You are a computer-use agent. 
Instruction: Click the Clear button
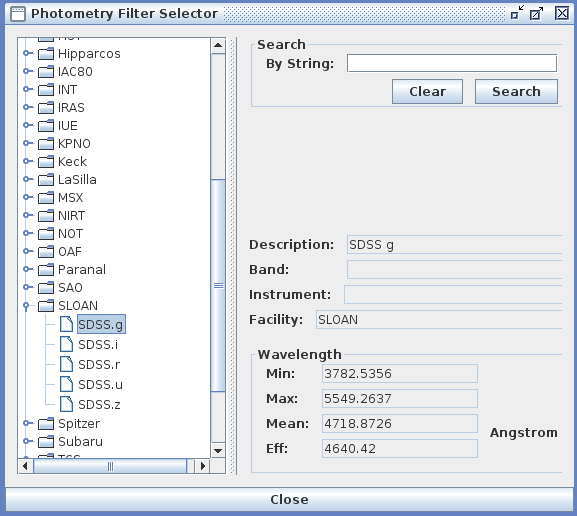[x=427, y=91]
